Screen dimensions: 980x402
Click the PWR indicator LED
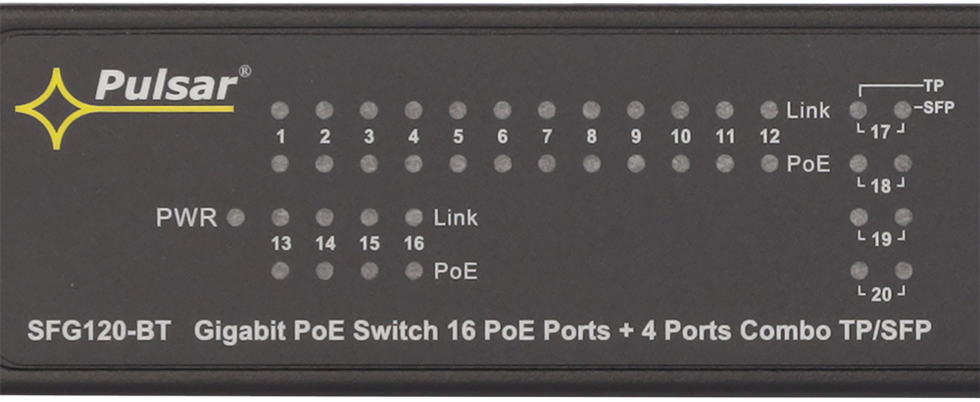click(x=235, y=218)
